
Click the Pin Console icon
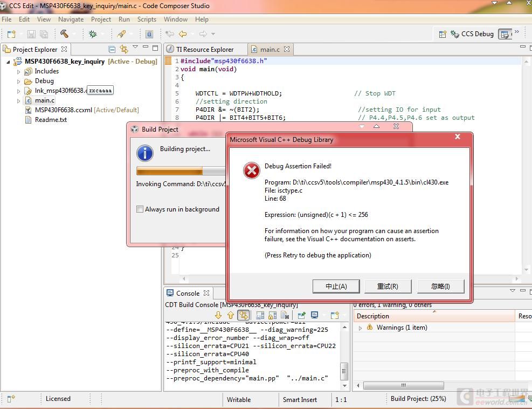[301, 315]
